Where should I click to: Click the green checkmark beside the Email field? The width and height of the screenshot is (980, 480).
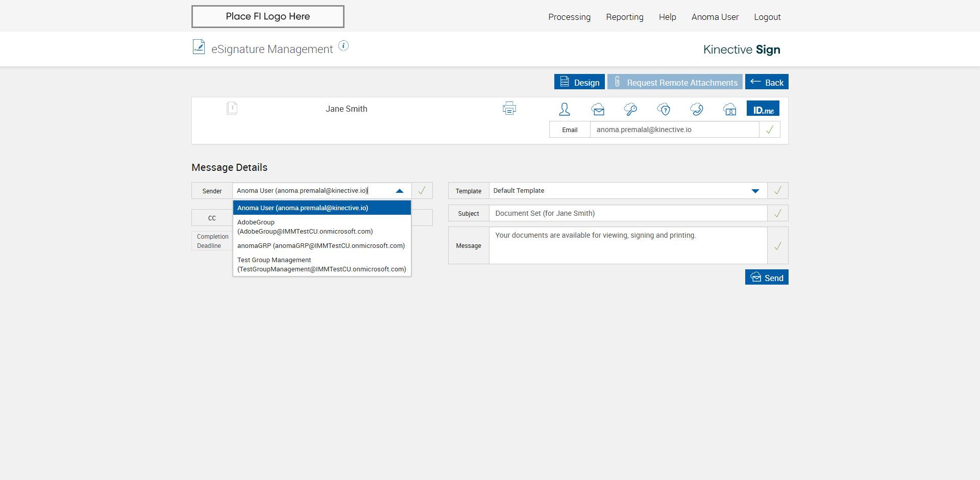tap(770, 130)
